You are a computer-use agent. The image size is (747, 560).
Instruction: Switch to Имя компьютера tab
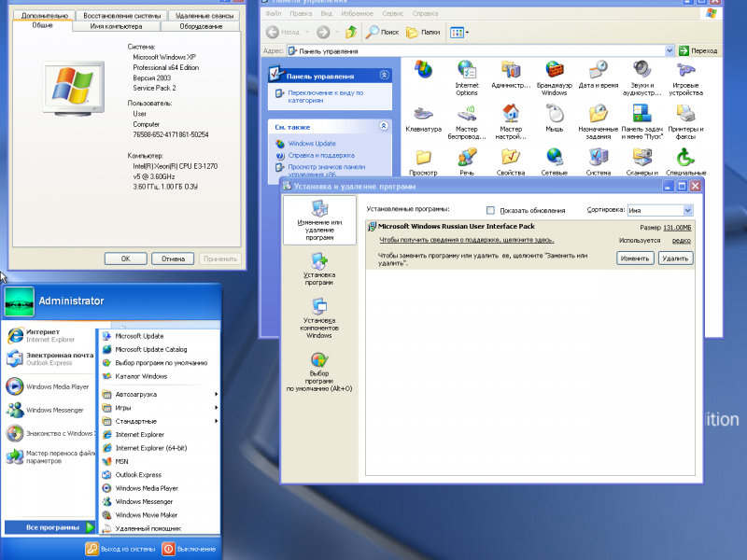click(116, 26)
